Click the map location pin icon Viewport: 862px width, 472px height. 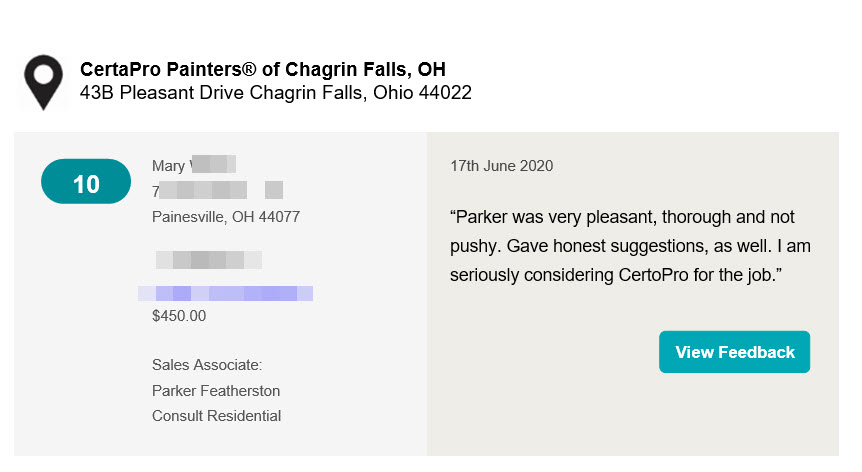click(x=43, y=82)
